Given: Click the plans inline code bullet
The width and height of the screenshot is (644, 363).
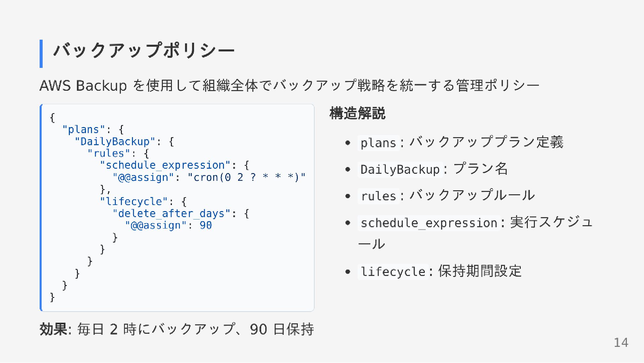Looking at the screenshot, I should 378,143.
